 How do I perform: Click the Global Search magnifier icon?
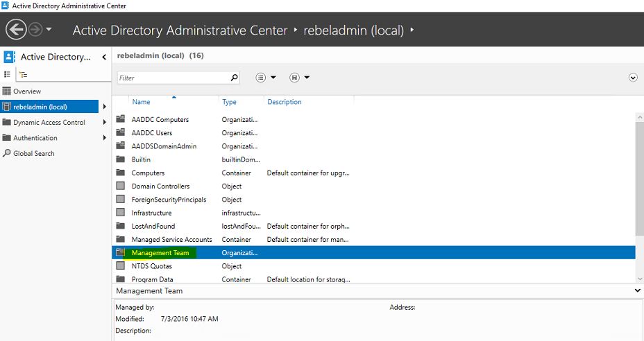click(6, 153)
